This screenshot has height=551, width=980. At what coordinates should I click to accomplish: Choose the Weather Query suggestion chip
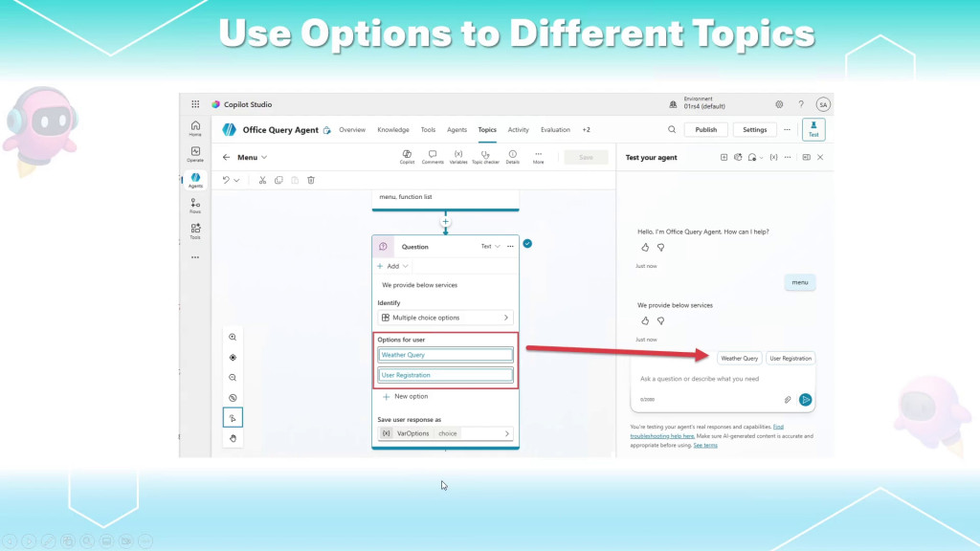[x=740, y=359]
